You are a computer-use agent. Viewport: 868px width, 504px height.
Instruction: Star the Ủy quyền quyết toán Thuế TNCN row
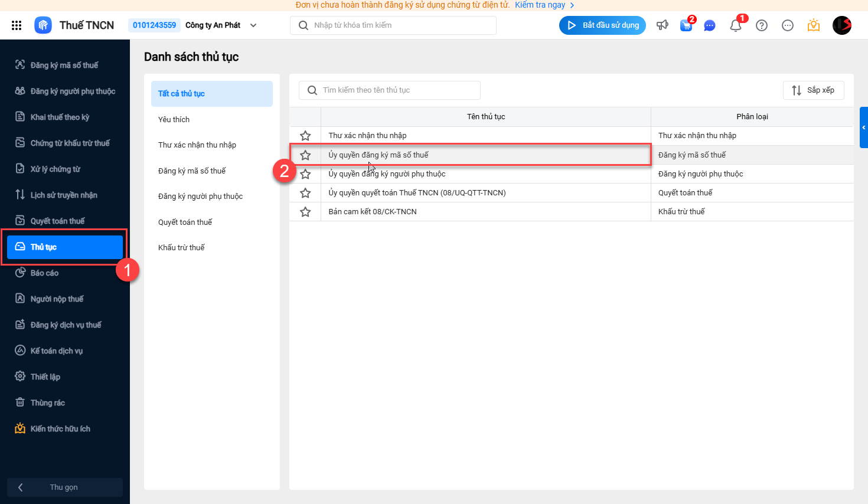(x=305, y=193)
